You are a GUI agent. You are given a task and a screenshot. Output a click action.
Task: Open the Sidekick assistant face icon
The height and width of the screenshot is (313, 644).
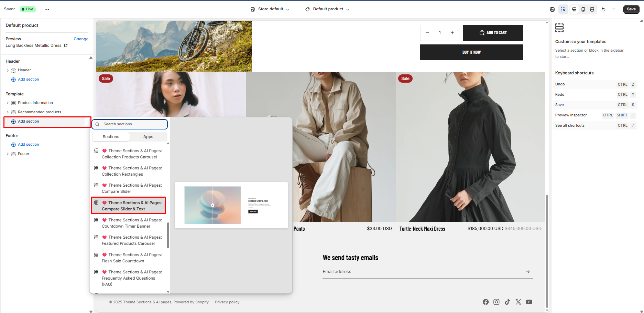(552, 9)
